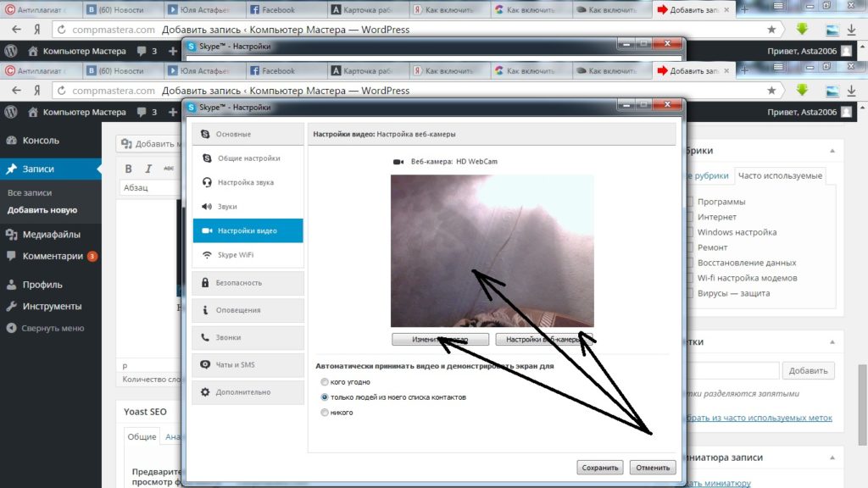Open the Звуки speaker item
The height and width of the screenshot is (488, 868).
pos(248,207)
